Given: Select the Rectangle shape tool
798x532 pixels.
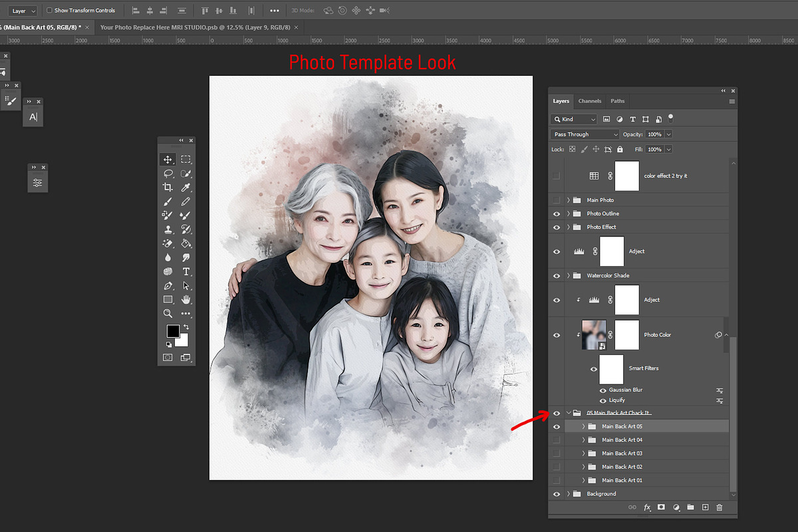Looking at the screenshot, I should 168,299.
